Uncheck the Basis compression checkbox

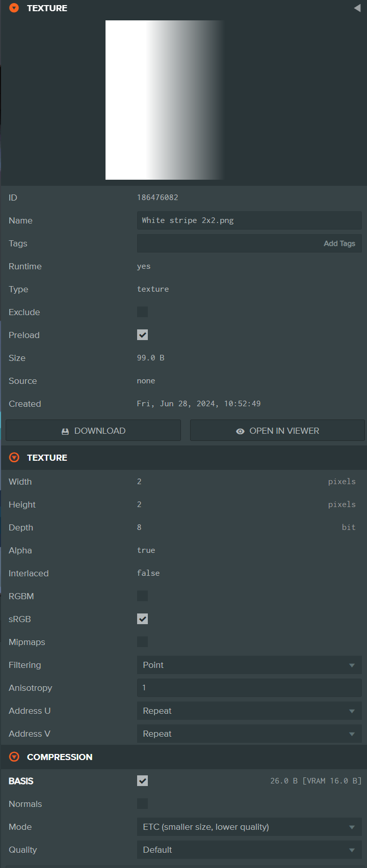(x=143, y=781)
